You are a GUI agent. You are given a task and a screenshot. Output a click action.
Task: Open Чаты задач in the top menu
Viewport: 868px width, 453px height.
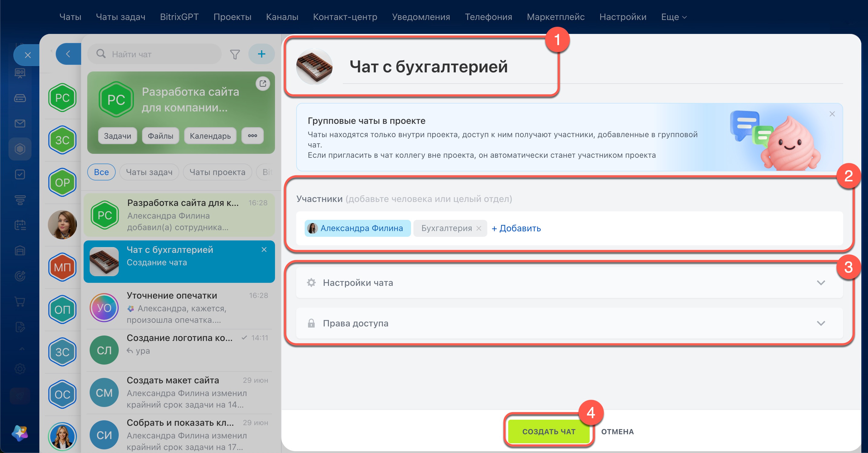coord(121,17)
